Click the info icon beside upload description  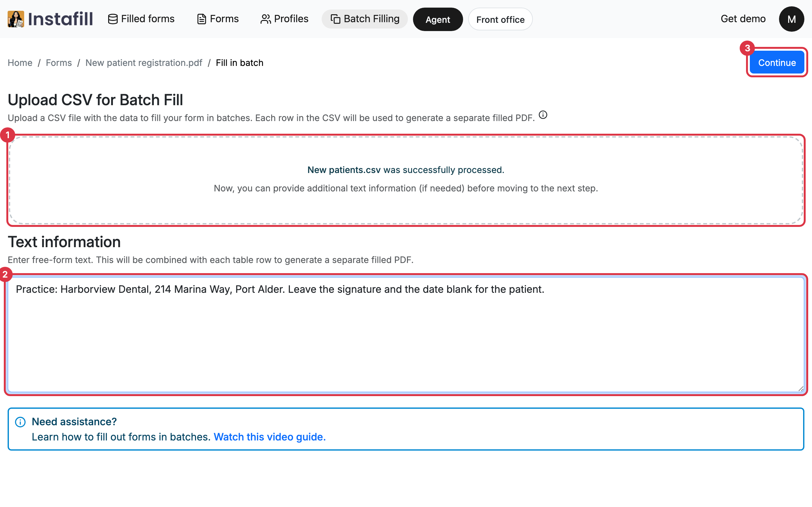point(543,115)
